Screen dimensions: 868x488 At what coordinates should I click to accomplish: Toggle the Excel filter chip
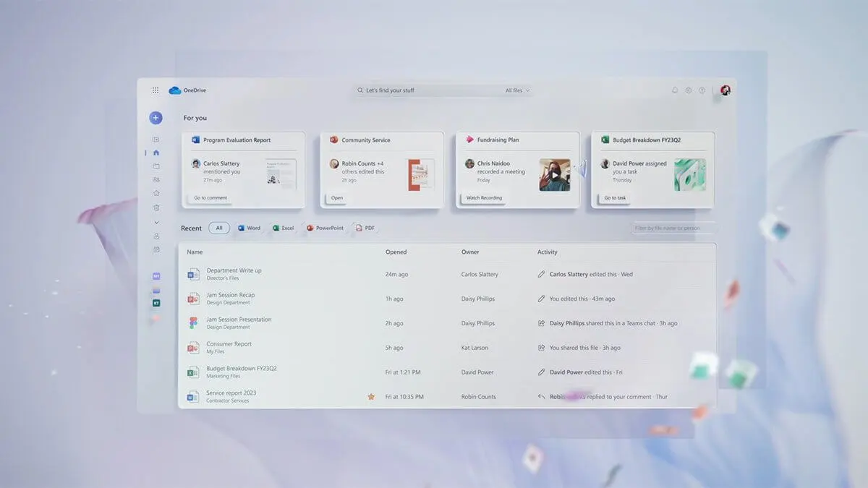point(282,227)
